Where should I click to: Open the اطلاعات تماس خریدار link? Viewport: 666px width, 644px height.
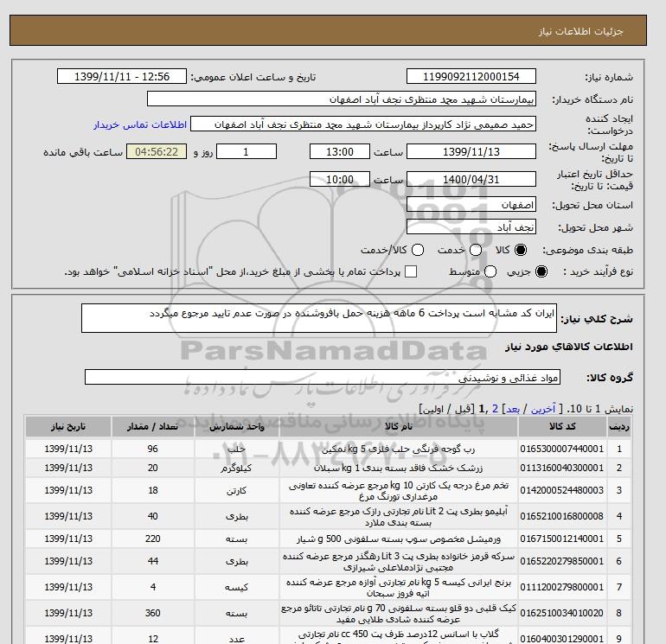coord(140,124)
